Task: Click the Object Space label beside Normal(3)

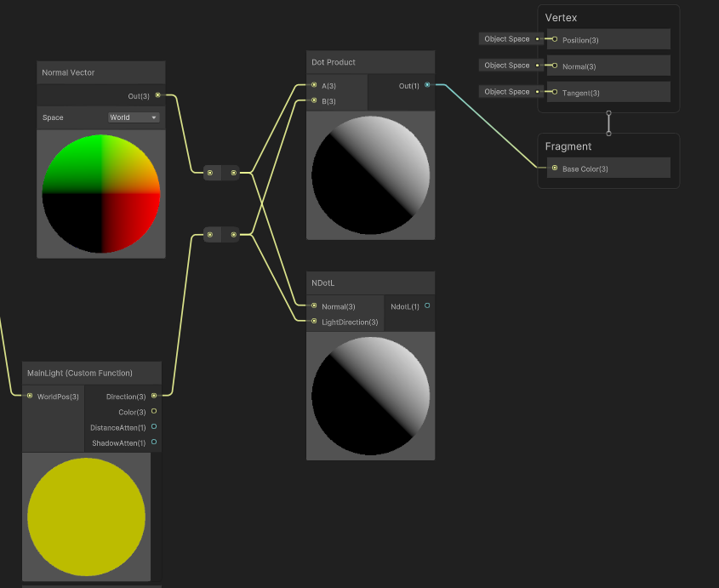Action: pyautogui.click(x=506, y=66)
